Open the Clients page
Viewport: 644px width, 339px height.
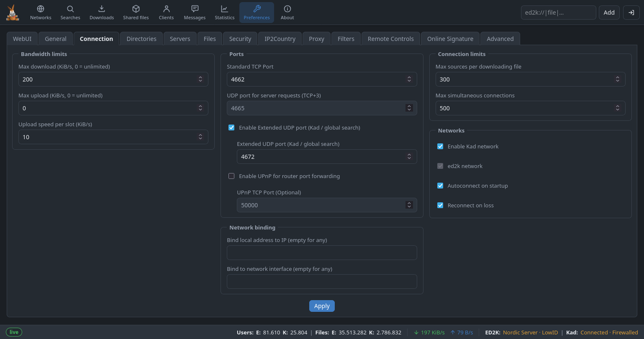pyautogui.click(x=166, y=13)
